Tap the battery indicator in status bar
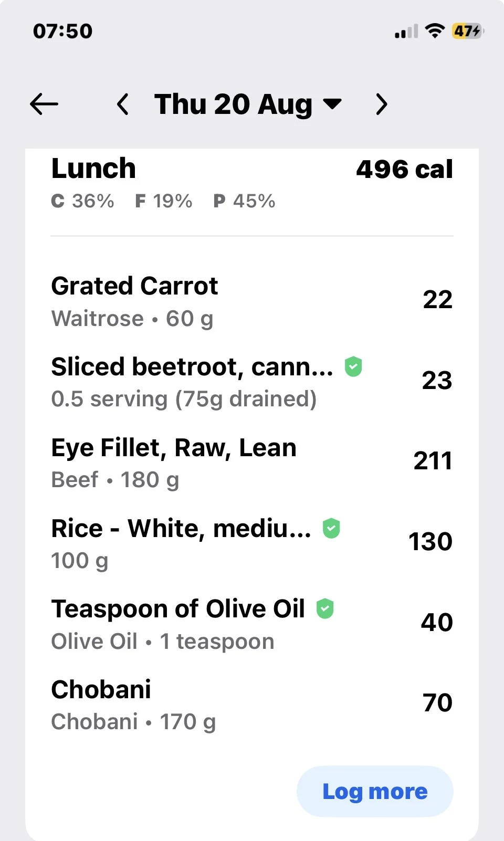 click(x=468, y=31)
